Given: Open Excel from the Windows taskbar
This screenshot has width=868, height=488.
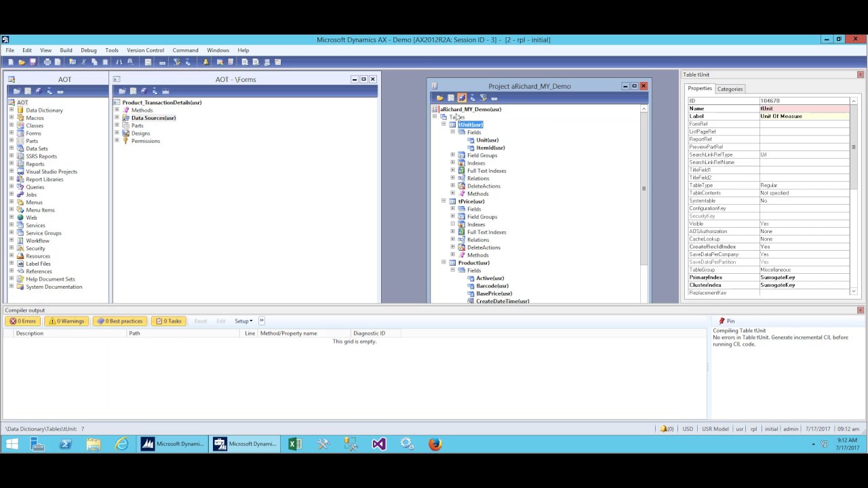Looking at the screenshot, I should click(295, 444).
